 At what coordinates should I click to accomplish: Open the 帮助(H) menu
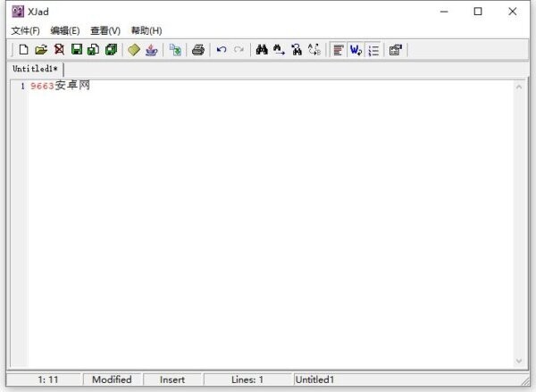point(147,30)
